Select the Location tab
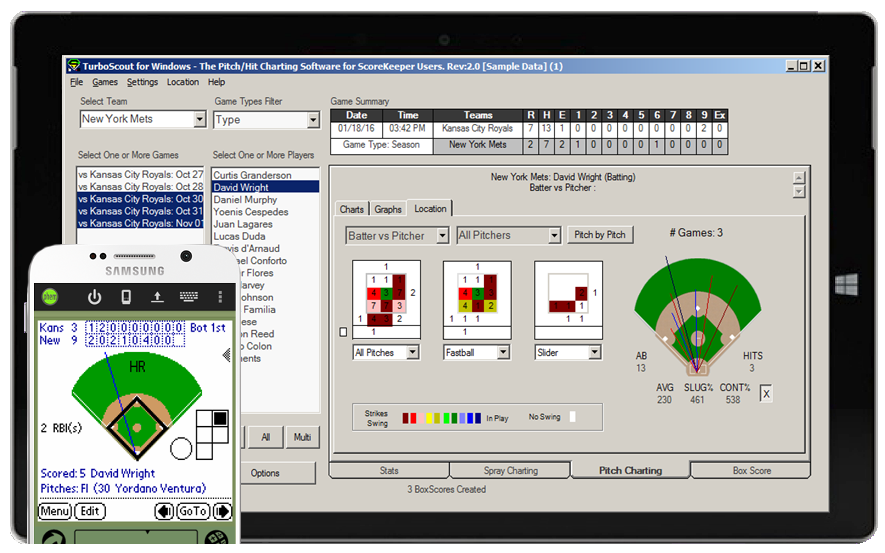885x553 pixels. (430, 208)
